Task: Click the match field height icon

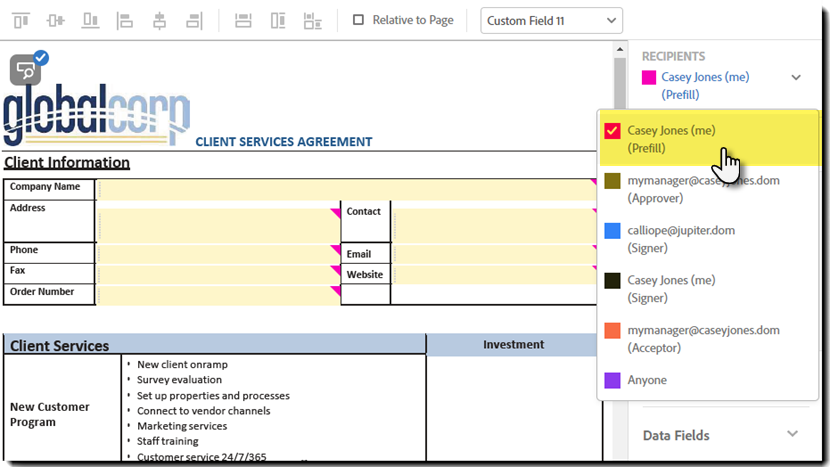Action: point(278,20)
